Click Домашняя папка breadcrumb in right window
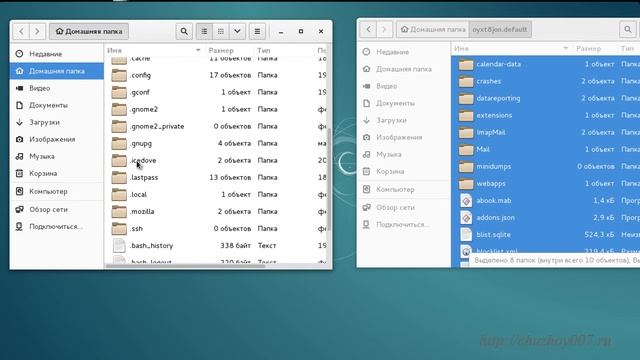 click(x=433, y=29)
